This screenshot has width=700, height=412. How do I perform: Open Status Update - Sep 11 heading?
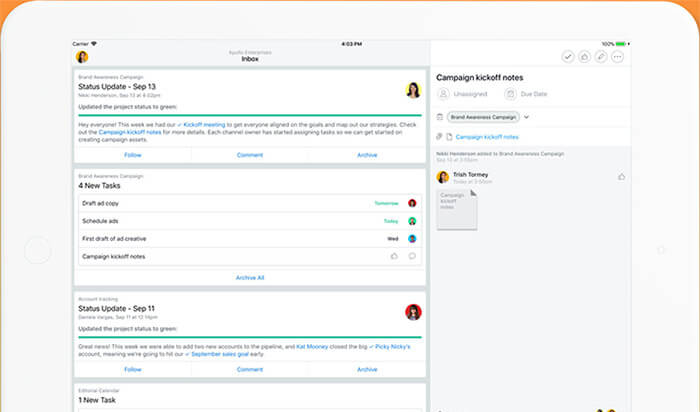tap(117, 308)
